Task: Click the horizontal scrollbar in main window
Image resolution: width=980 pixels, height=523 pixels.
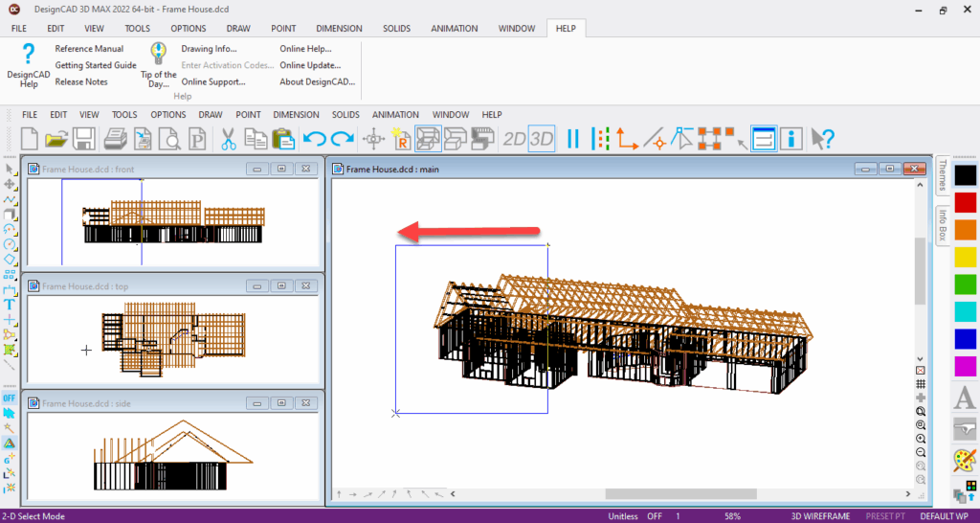Action: [x=680, y=494]
